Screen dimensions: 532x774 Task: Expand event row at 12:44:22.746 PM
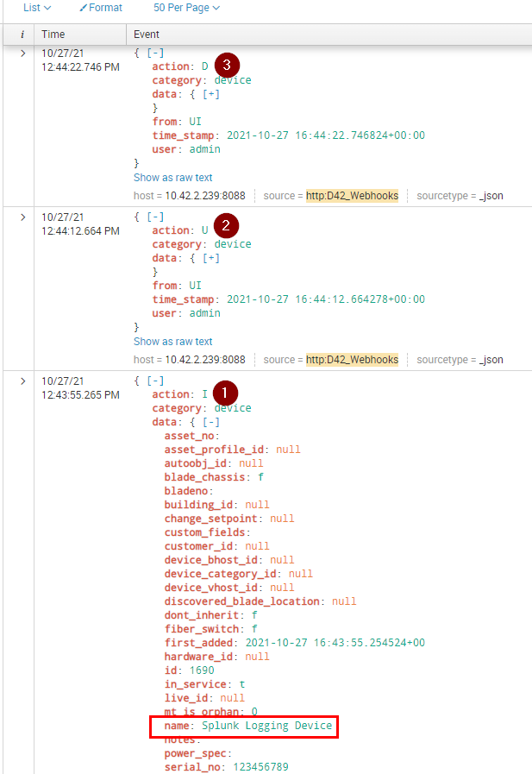tap(22, 53)
